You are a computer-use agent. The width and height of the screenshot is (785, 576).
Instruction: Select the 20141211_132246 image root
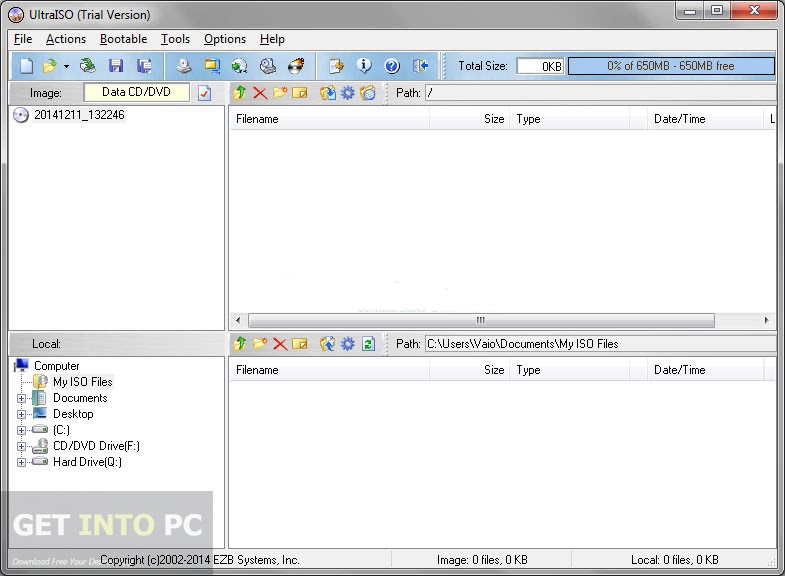[79, 115]
